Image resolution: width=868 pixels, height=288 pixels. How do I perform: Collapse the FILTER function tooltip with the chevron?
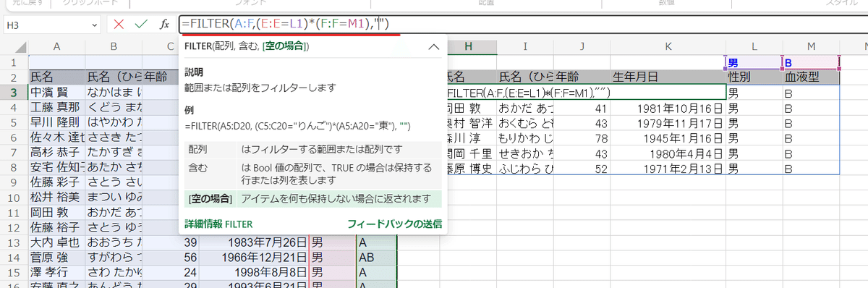point(433,46)
